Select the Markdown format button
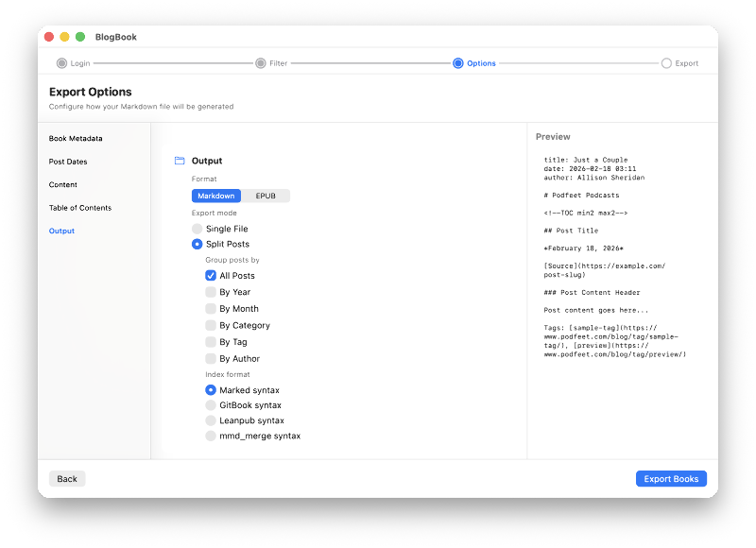Image resolution: width=756 pixels, height=548 pixels. point(216,196)
